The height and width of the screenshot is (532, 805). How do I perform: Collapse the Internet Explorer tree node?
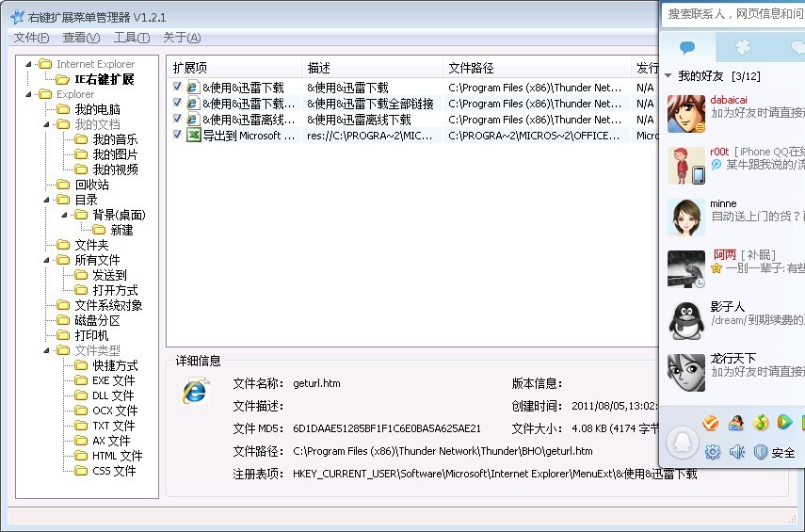(x=28, y=64)
